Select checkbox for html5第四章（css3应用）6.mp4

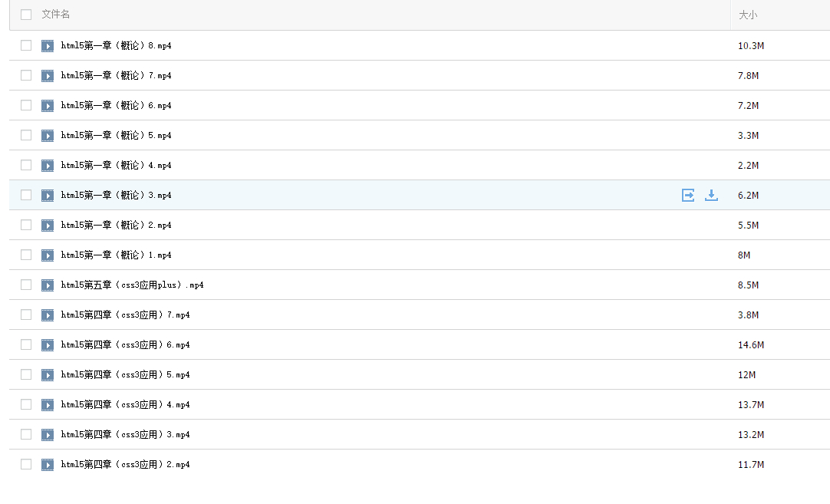tap(26, 344)
